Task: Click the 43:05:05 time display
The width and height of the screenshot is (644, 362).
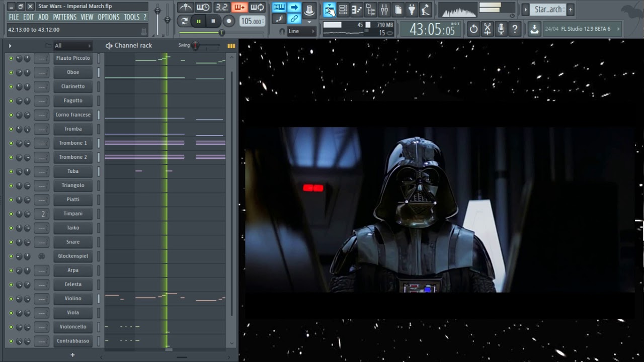Action: pos(432,29)
